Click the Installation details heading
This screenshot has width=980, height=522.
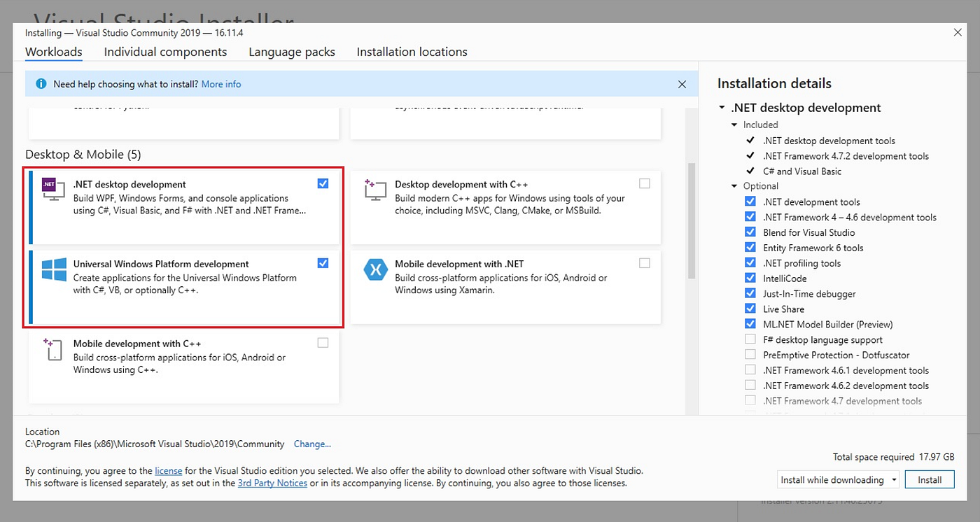point(774,83)
